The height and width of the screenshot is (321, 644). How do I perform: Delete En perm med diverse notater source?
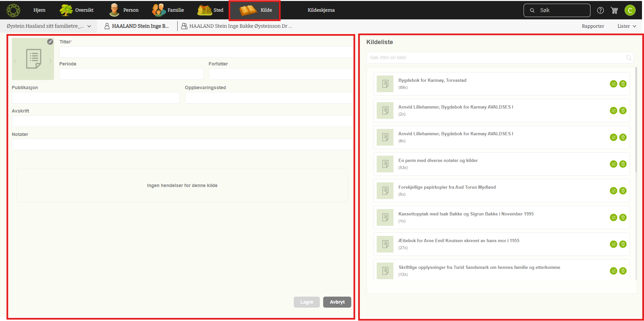click(623, 164)
